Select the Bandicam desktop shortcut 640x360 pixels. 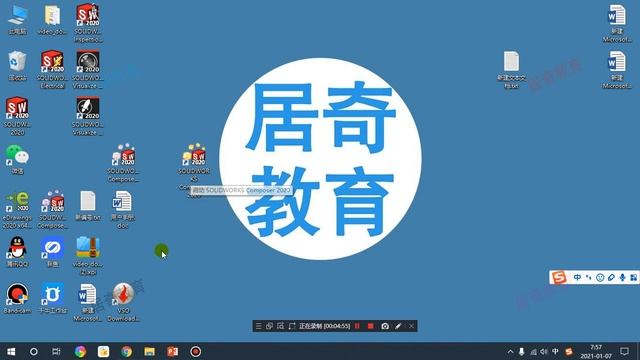17,299
